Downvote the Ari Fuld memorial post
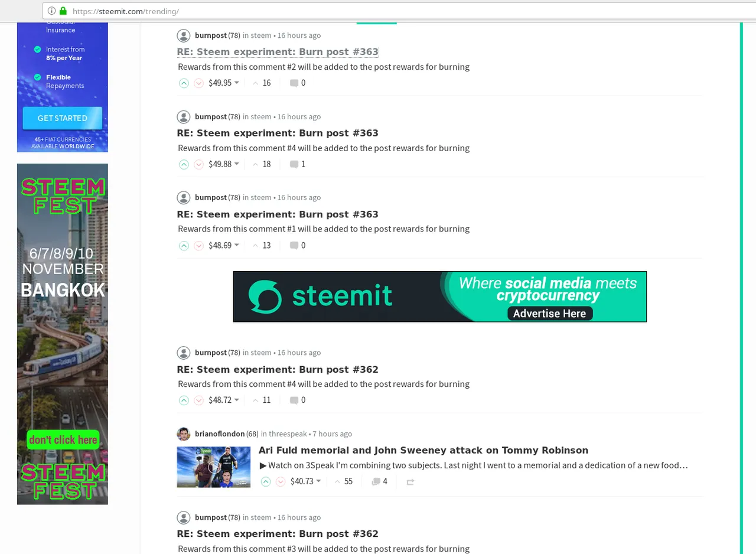Screen dimensions: 756x554 coord(281,482)
